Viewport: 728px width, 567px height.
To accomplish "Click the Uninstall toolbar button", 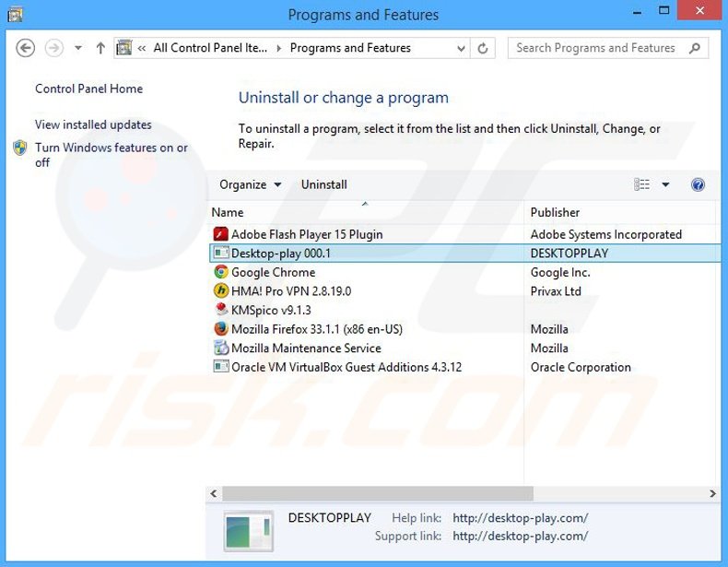I will (x=324, y=184).
